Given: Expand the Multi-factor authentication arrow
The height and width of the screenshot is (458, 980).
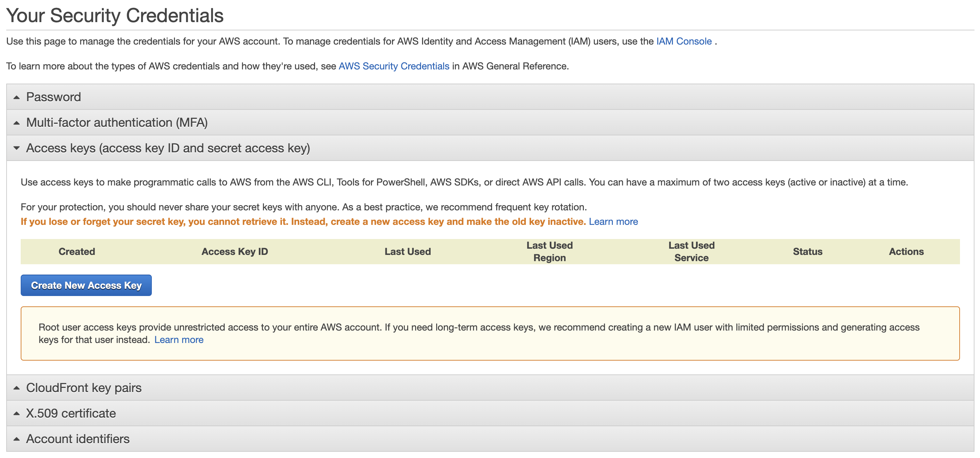Looking at the screenshot, I should click(16, 123).
